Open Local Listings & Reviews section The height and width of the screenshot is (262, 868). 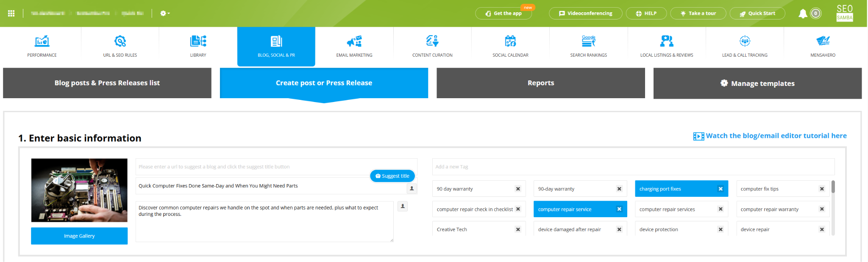click(667, 47)
